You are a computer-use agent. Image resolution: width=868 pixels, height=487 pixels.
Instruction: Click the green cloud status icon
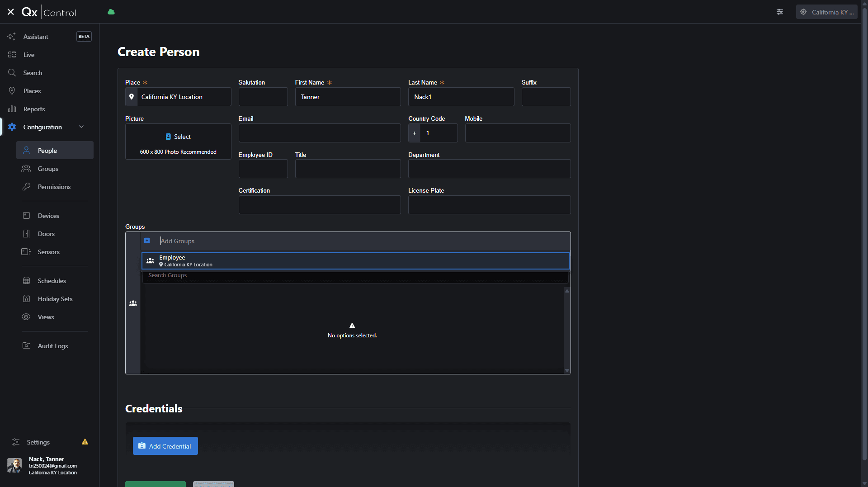point(111,12)
